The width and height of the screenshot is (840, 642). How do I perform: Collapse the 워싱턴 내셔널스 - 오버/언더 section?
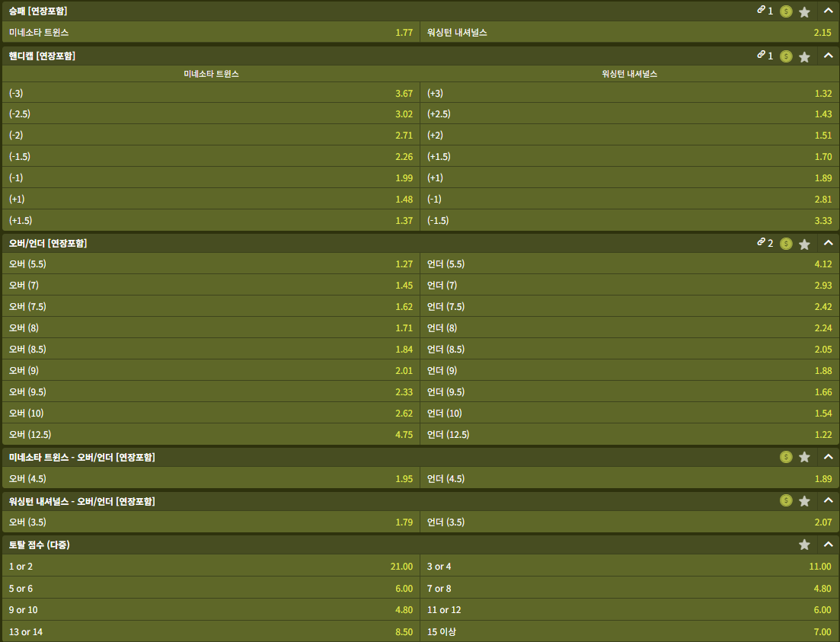(x=829, y=500)
